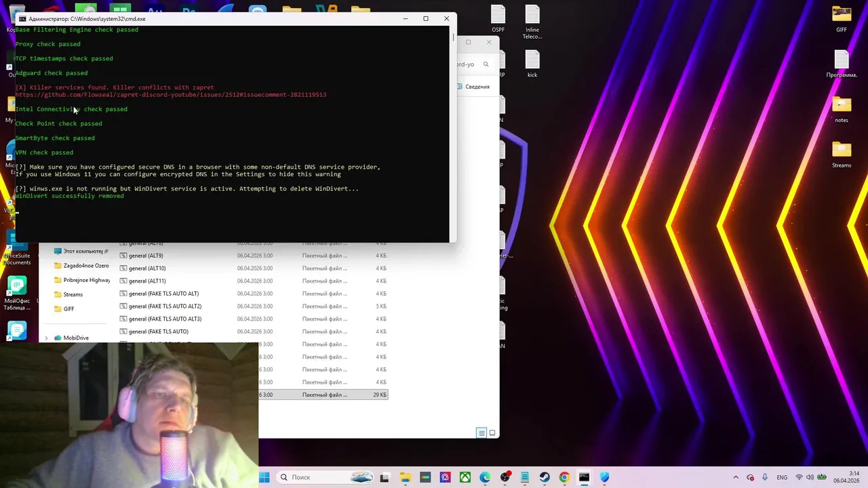
Task: Click the search icon in the Explorer search box
Action: tap(486, 64)
